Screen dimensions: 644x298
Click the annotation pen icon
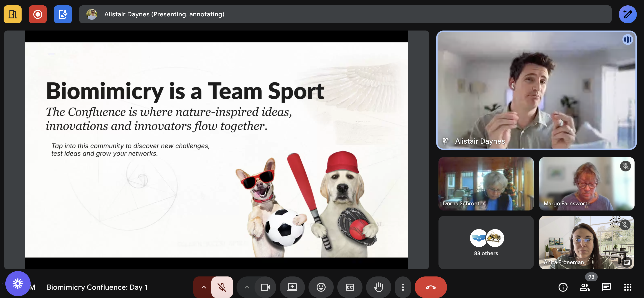click(x=627, y=15)
